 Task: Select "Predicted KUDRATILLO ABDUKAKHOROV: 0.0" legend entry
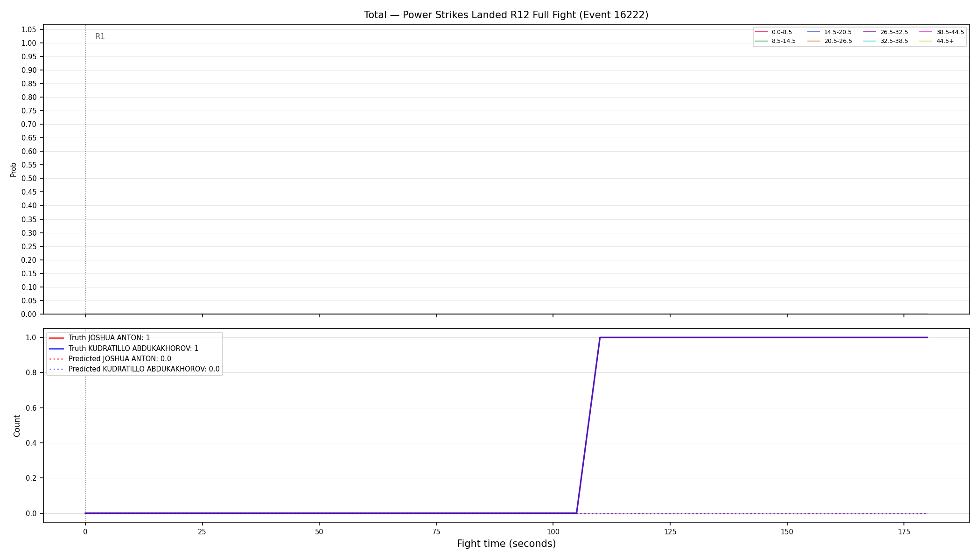(x=144, y=369)
